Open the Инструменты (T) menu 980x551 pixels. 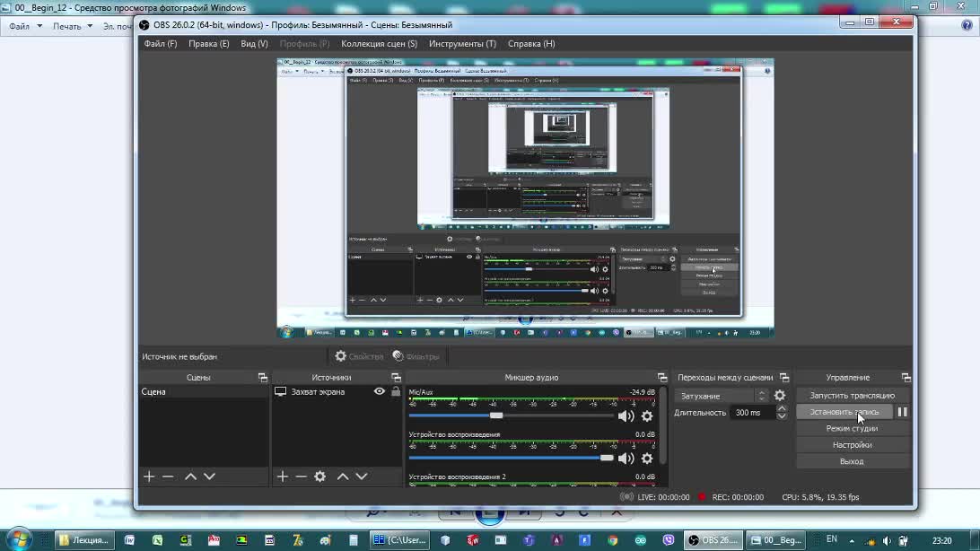tap(462, 44)
